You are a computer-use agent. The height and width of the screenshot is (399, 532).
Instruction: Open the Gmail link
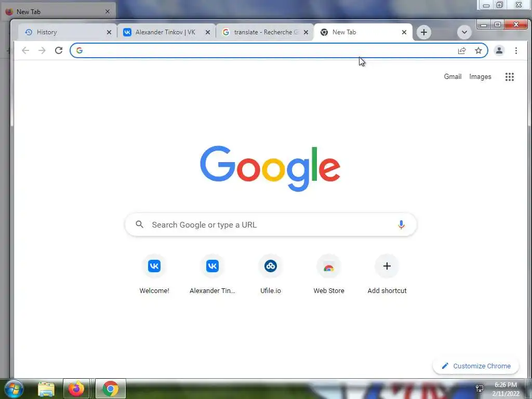point(453,77)
